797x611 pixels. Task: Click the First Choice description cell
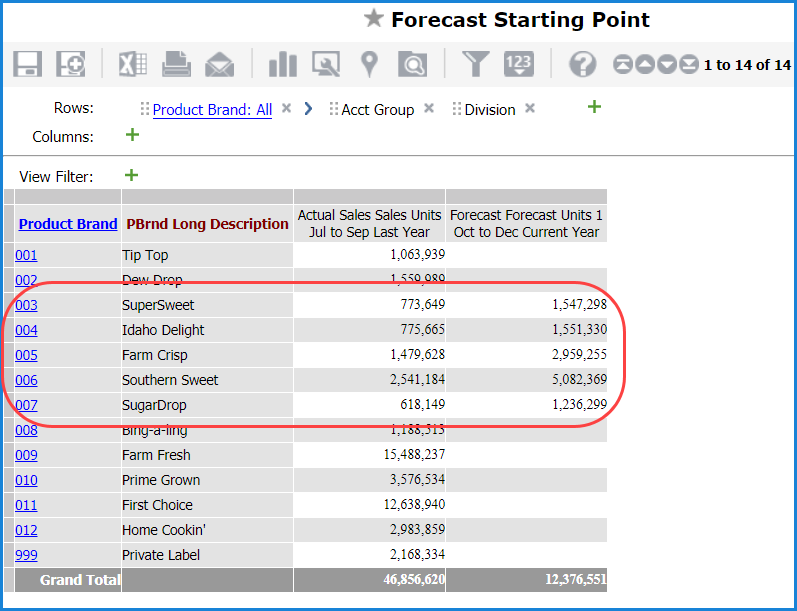click(207, 505)
